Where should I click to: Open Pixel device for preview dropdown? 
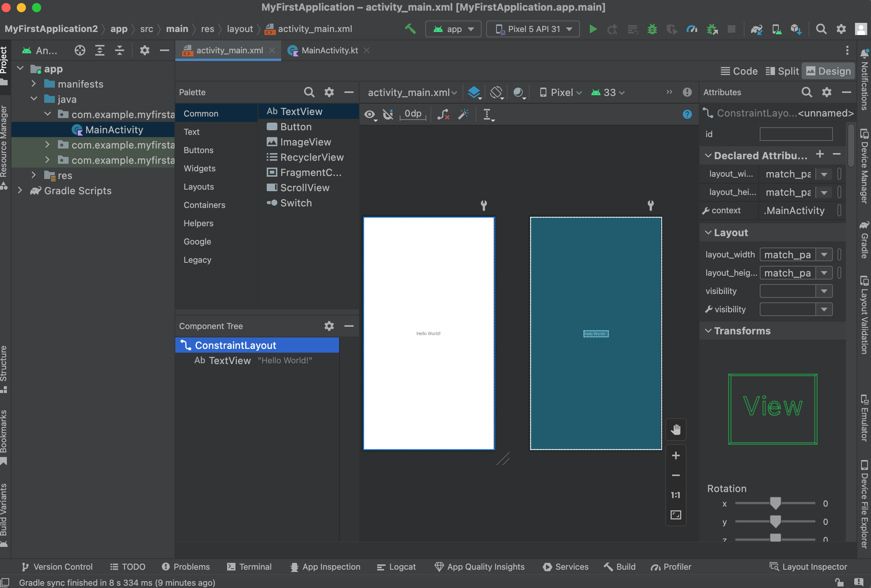(x=561, y=93)
